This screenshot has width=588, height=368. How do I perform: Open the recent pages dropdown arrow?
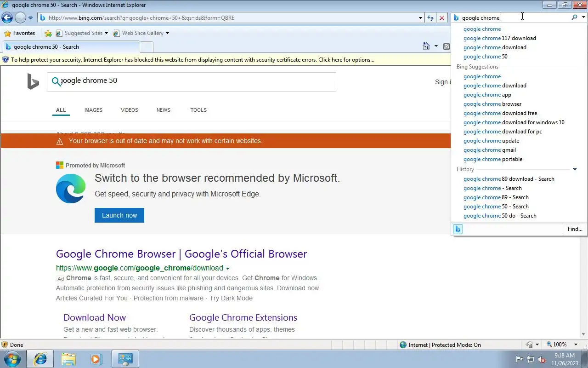point(30,18)
